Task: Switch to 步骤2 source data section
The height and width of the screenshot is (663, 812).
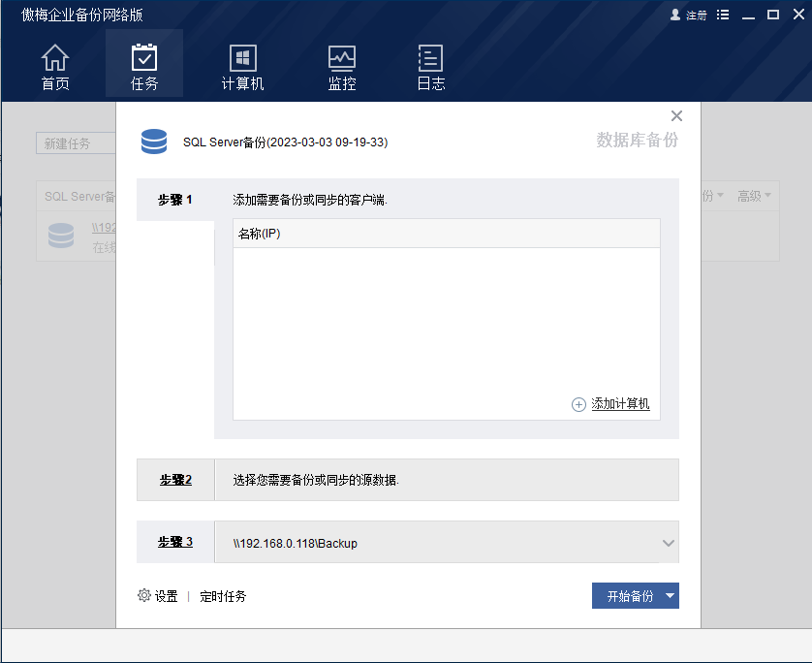Action: coord(175,480)
